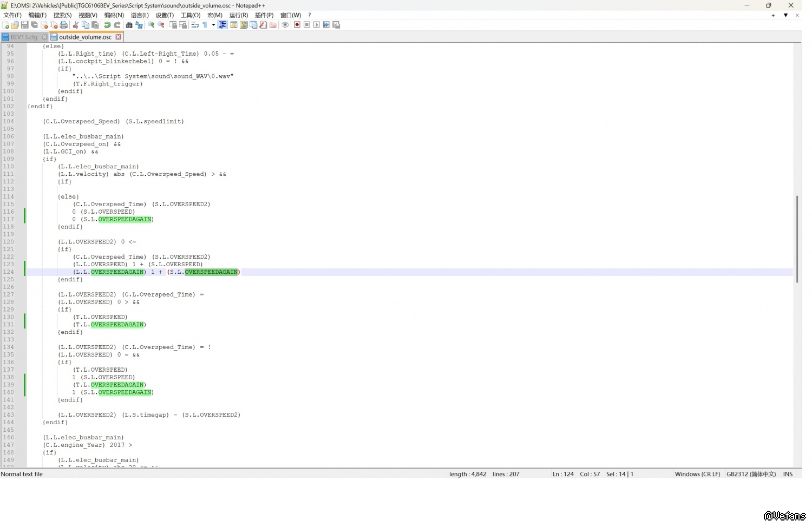The width and height of the screenshot is (812, 527).
Task: Click the vertical scrollbar thumb
Action: click(797, 238)
